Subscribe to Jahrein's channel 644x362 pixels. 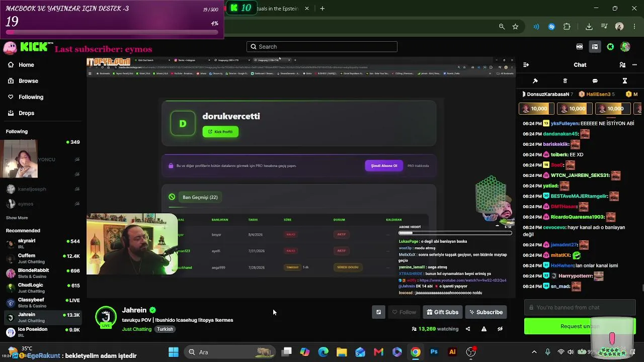coord(486,312)
